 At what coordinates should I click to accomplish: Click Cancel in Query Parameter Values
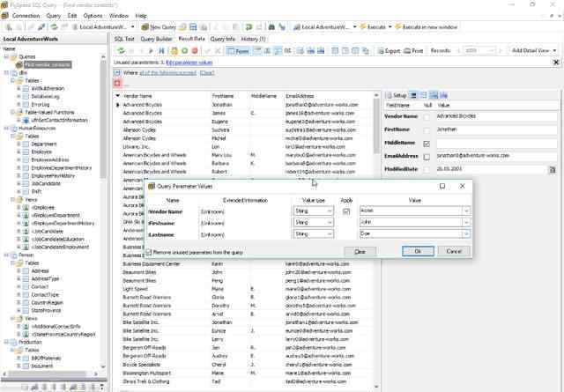(454, 251)
